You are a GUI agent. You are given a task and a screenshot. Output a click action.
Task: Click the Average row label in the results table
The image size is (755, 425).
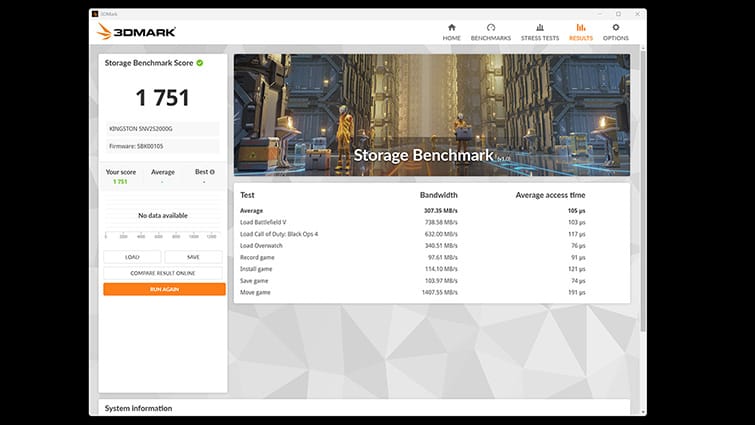point(251,211)
